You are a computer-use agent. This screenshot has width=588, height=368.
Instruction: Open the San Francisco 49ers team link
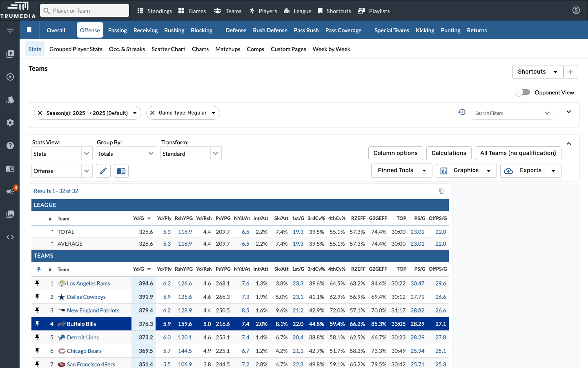(x=91, y=364)
